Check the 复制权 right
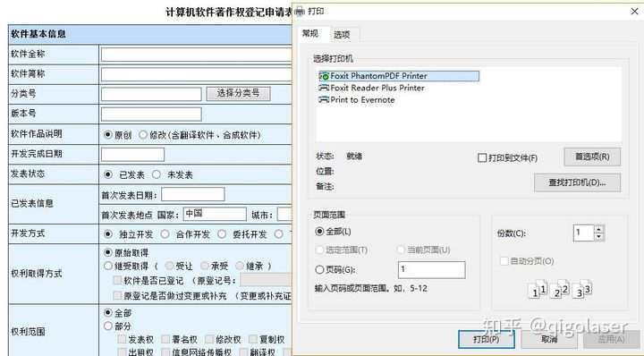The image size is (644, 356). point(252,339)
